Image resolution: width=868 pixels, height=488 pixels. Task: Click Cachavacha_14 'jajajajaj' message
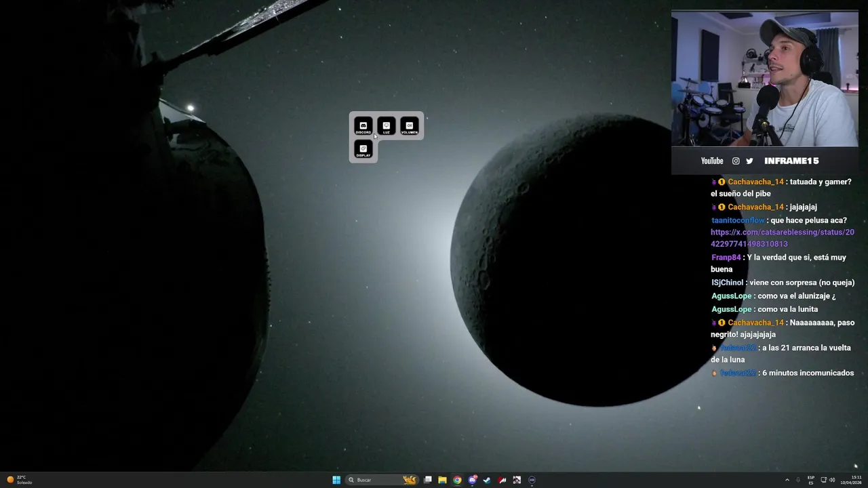764,207
